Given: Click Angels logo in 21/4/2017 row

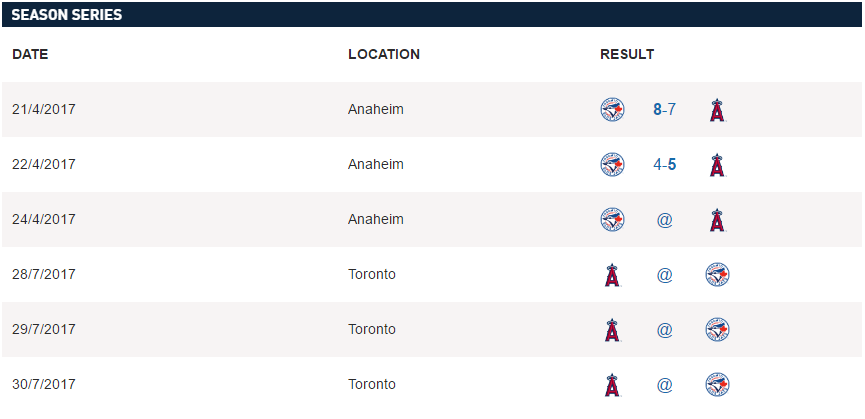Looking at the screenshot, I should pos(716,110).
